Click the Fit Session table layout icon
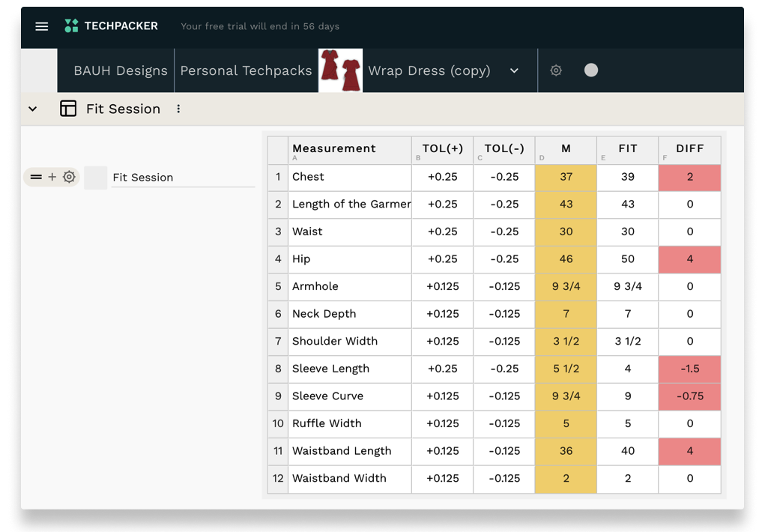 [x=68, y=109]
